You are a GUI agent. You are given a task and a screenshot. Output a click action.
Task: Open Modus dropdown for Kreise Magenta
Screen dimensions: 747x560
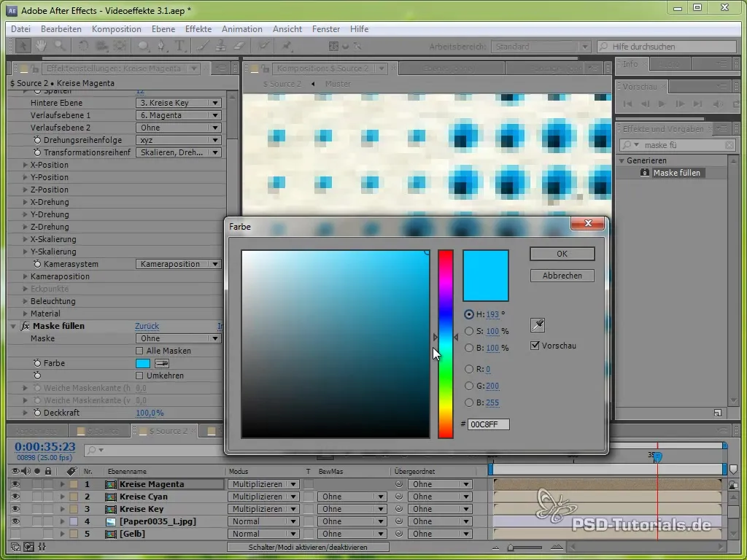pos(263,484)
